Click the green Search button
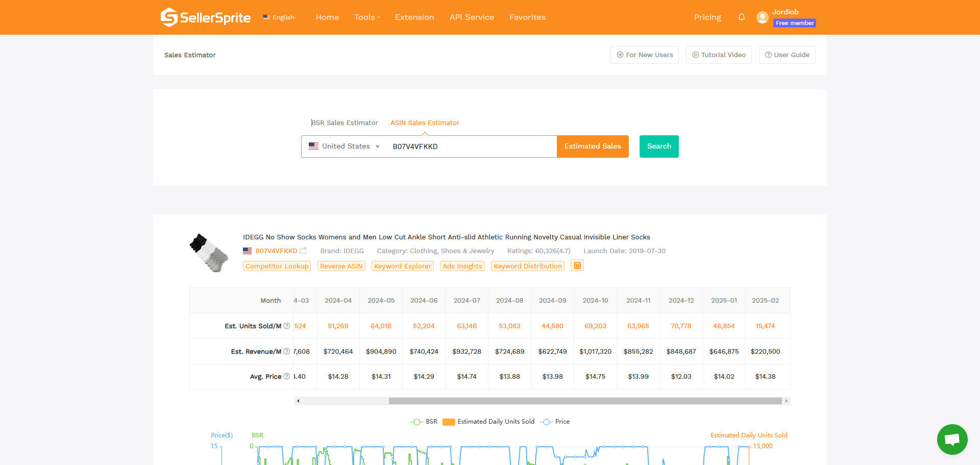The width and height of the screenshot is (980, 465). (659, 146)
